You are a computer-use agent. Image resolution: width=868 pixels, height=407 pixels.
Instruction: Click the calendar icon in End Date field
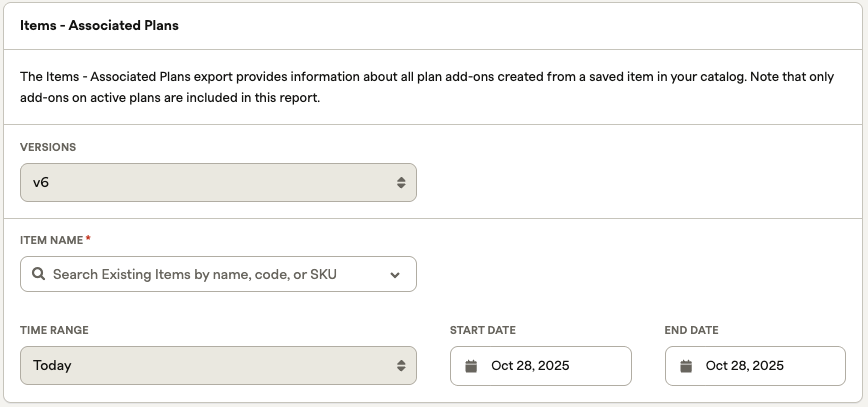tap(686, 366)
